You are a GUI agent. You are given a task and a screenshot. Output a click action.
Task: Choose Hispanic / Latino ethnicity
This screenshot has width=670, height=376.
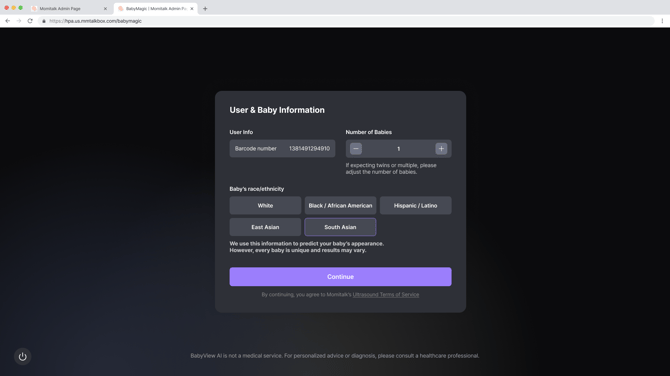[415, 206]
